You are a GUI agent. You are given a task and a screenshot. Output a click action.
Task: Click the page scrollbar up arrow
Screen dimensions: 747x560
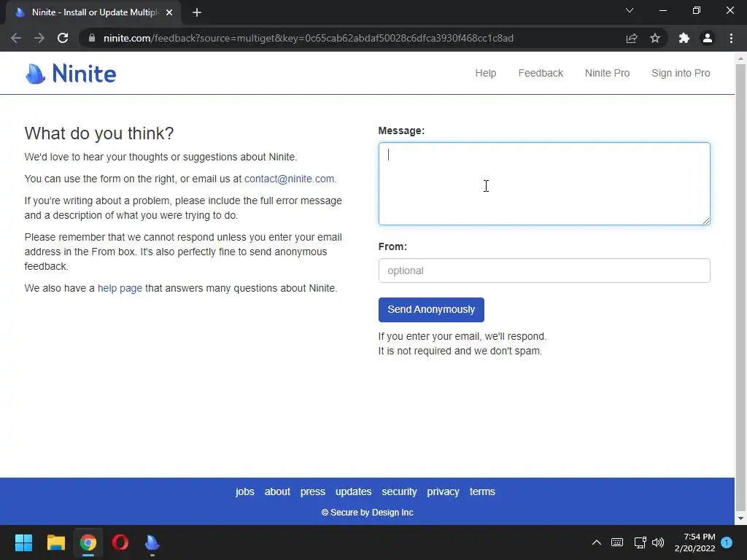pos(740,58)
